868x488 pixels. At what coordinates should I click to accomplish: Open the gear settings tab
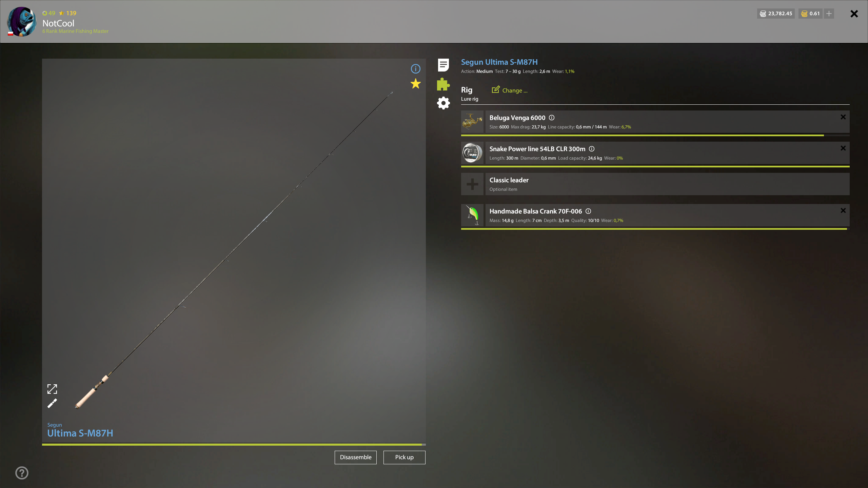pos(443,103)
